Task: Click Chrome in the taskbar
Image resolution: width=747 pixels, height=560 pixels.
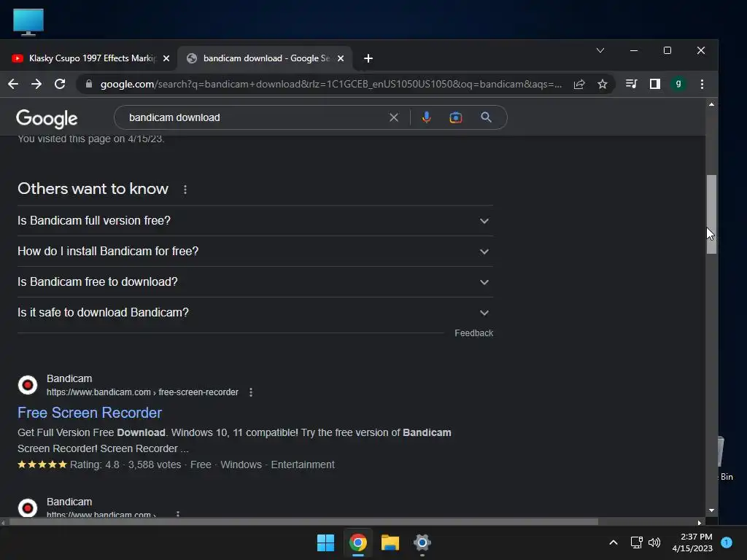Action: tap(357, 542)
